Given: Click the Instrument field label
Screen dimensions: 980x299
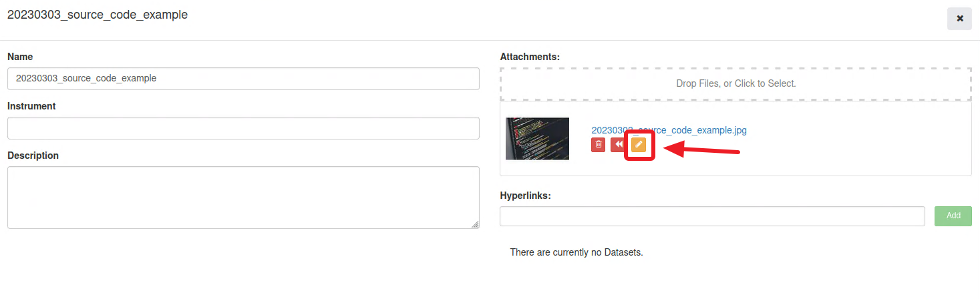Looking at the screenshot, I should (31, 106).
